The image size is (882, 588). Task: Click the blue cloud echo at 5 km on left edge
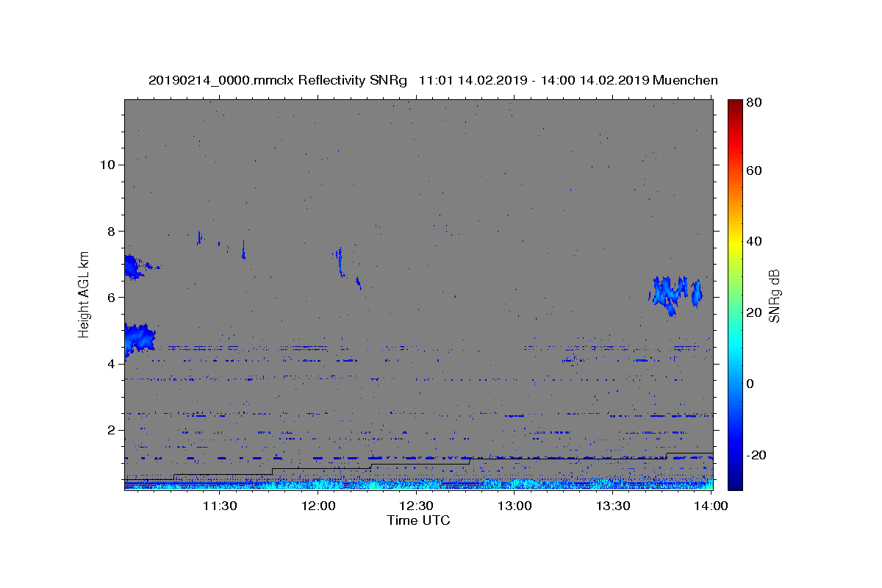[138, 340]
